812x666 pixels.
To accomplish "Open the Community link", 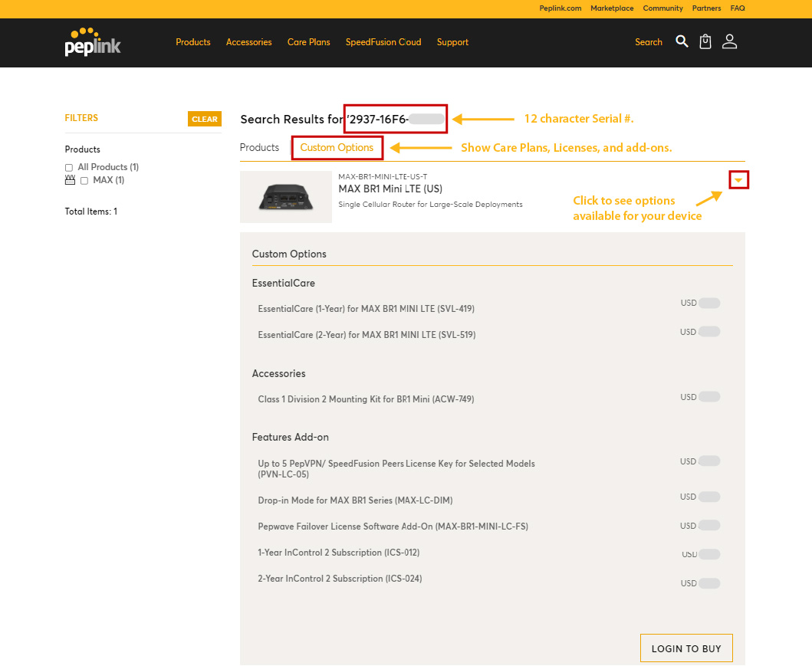I will coord(662,8).
